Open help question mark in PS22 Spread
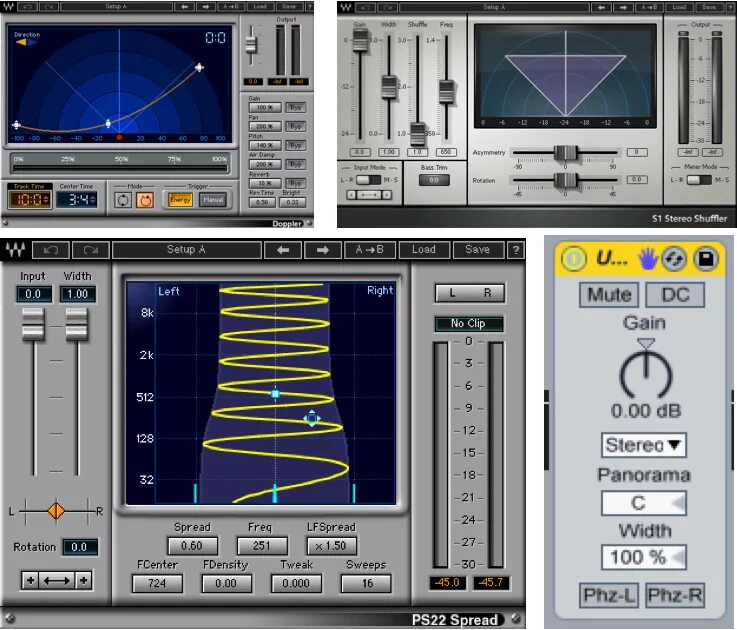 pyautogui.click(x=516, y=250)
